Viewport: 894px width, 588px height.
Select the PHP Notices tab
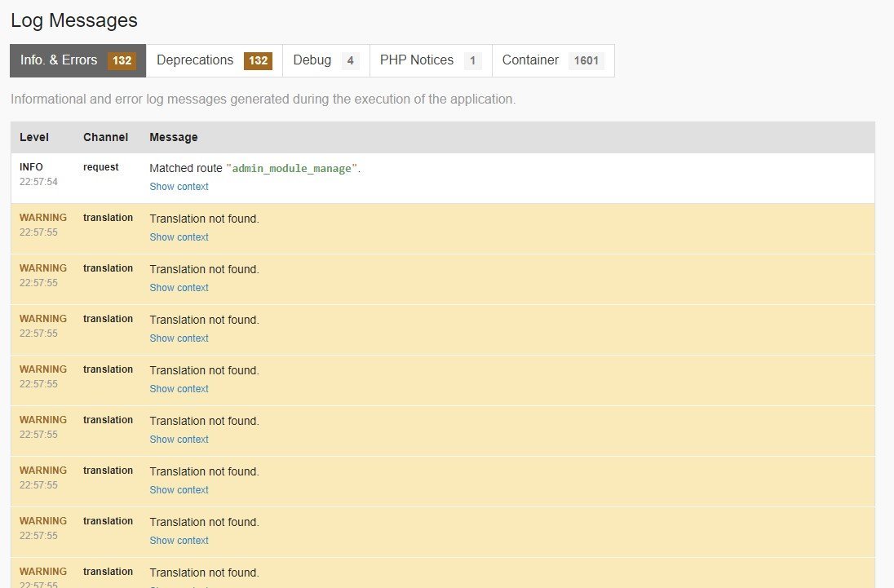pyautogui.click(x=431, y=60)
